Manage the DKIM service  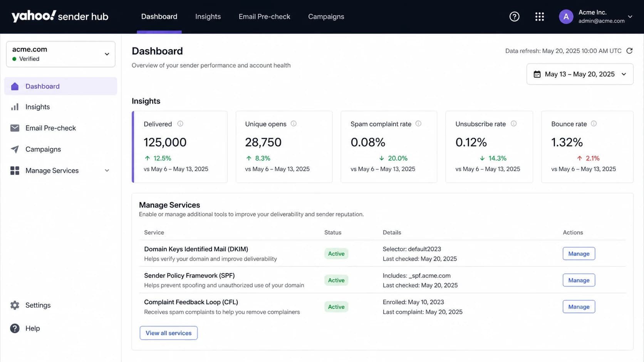tap(579, 254)
